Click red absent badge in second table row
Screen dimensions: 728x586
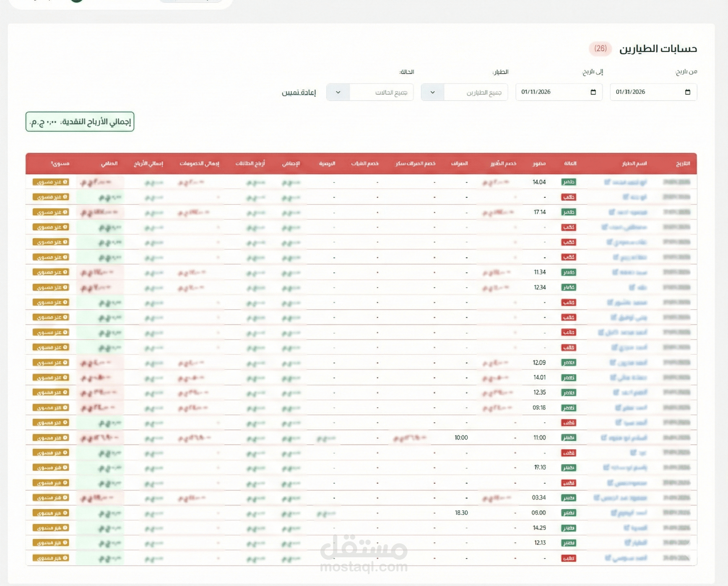[x=568, y=197]
